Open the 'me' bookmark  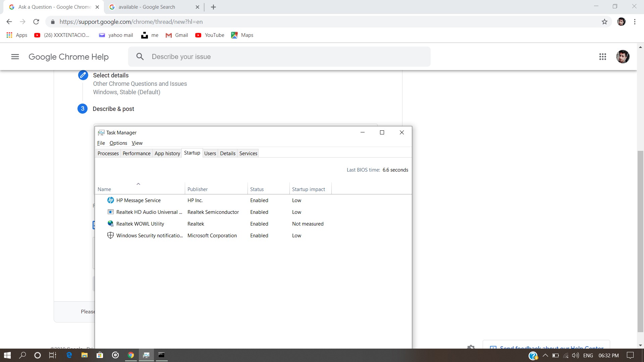tap(150, 35)
